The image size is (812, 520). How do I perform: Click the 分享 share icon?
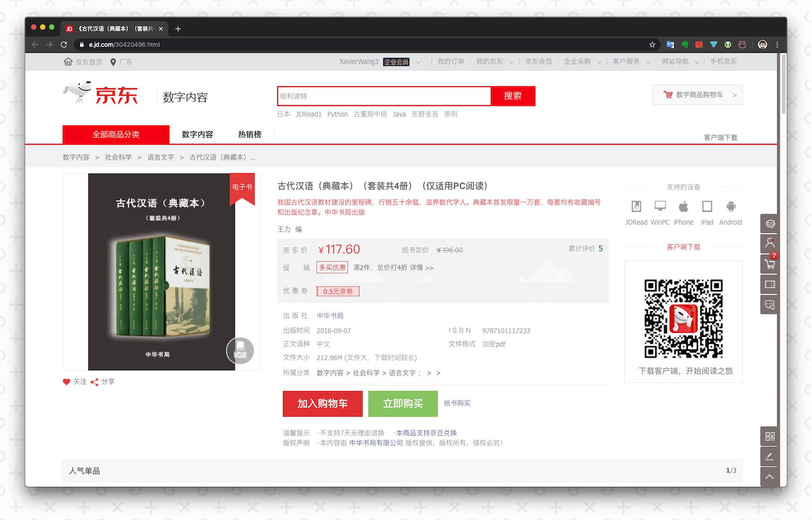coord(95,382)
